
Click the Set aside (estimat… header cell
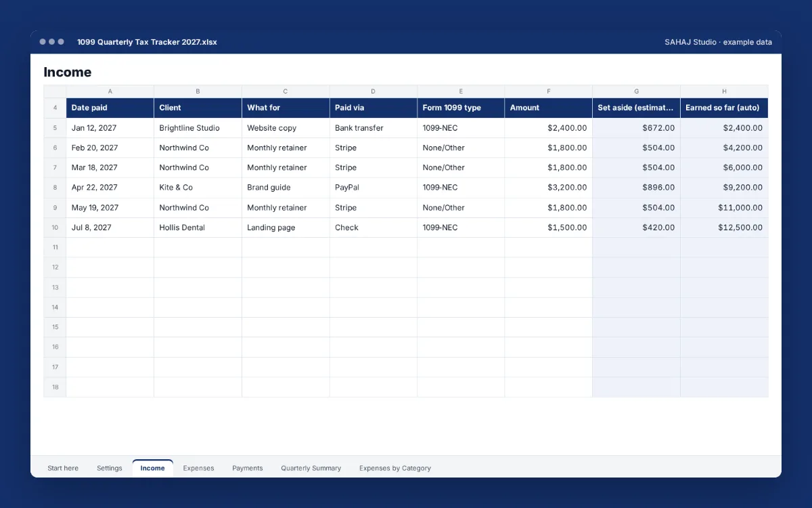click(x=637, y=108)
